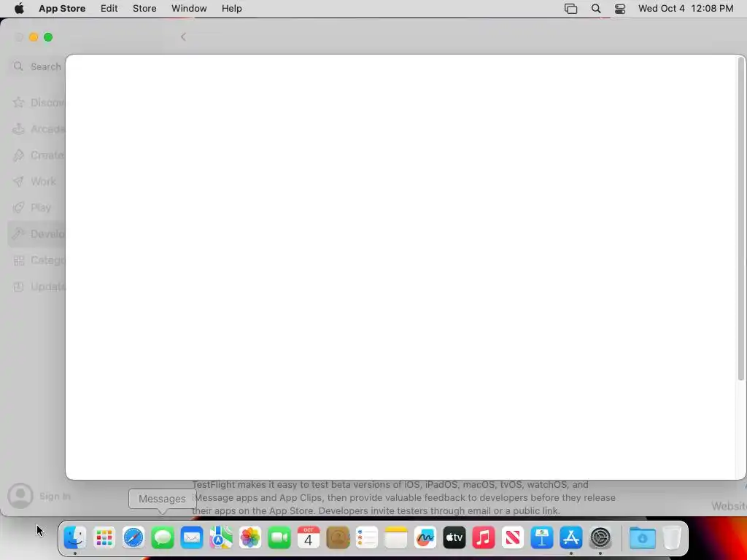Open Notes from the Dock

coord(396,538)
